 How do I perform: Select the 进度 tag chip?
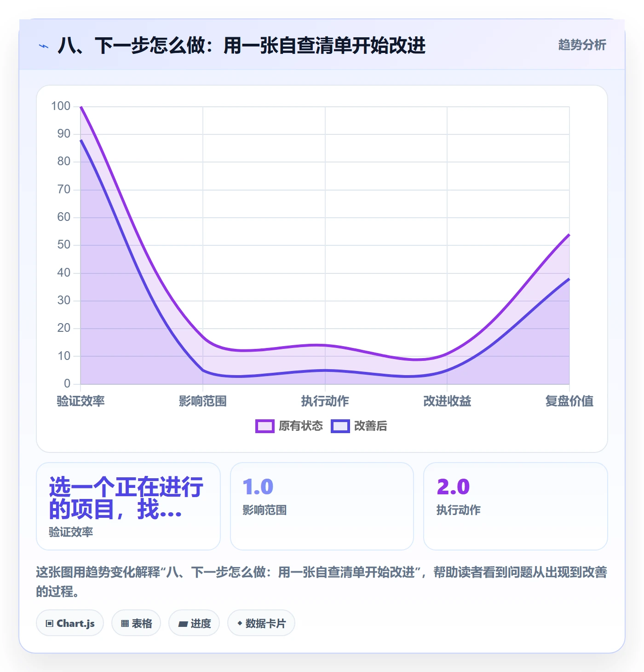click(x=194, y=623)
